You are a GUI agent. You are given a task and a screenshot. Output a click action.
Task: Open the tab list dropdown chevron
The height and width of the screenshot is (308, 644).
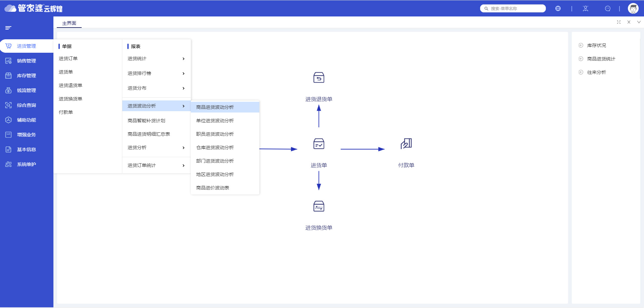click(639, 22)
